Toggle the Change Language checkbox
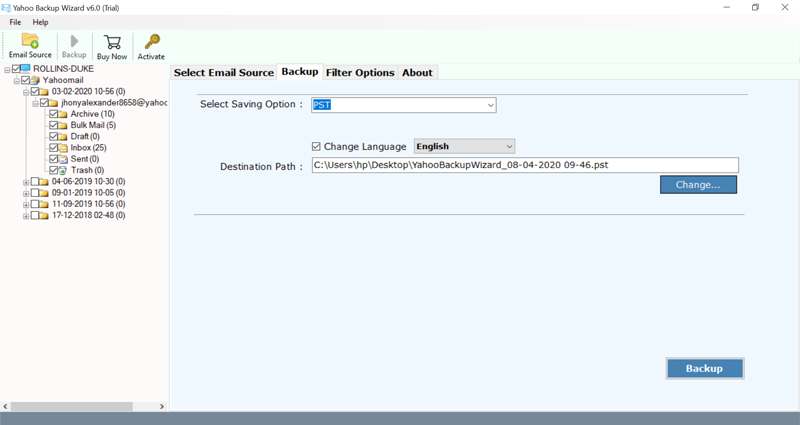The height and width of the screenshot is (425, 800). click(316, 146)
